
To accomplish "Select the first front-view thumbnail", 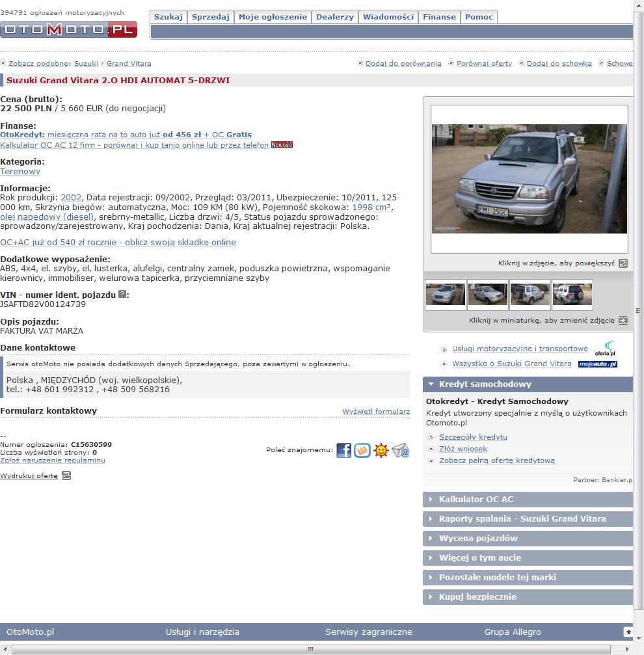I will point(445,295).
